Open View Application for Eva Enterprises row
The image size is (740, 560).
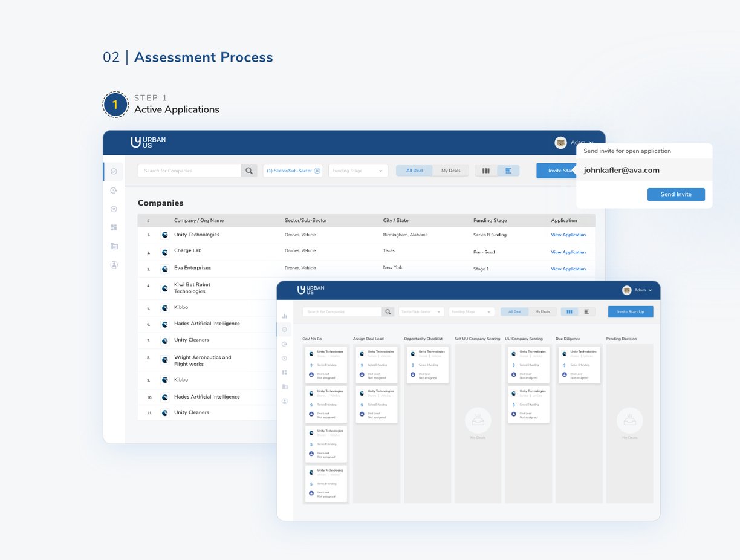pos(568,269)
